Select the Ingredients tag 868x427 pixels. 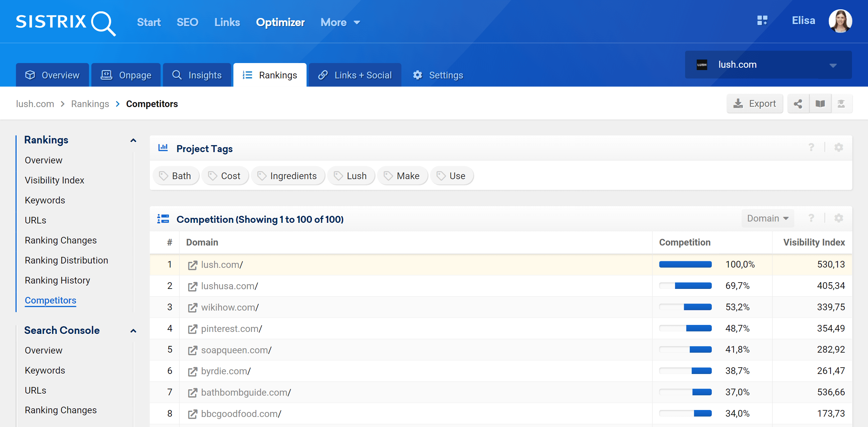(x=288, y=176)
